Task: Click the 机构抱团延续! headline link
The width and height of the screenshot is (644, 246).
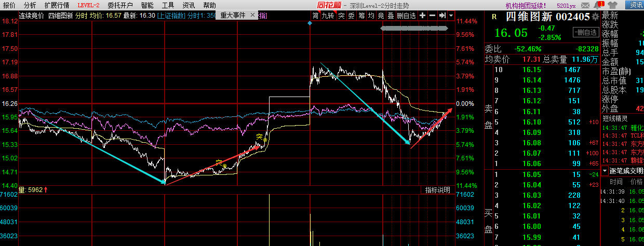Action: pos(525,5)
